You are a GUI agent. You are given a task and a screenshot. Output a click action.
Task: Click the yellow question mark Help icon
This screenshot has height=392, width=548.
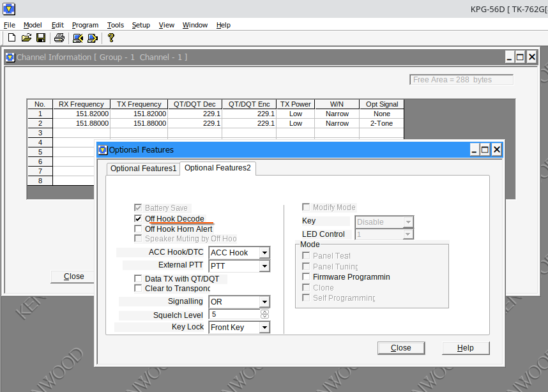pos(110,38)
